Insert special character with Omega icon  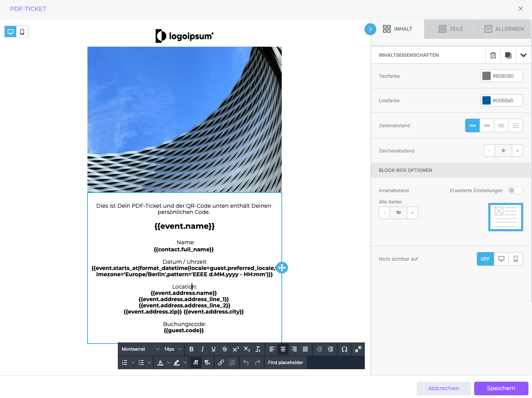[x=344, y=349]
